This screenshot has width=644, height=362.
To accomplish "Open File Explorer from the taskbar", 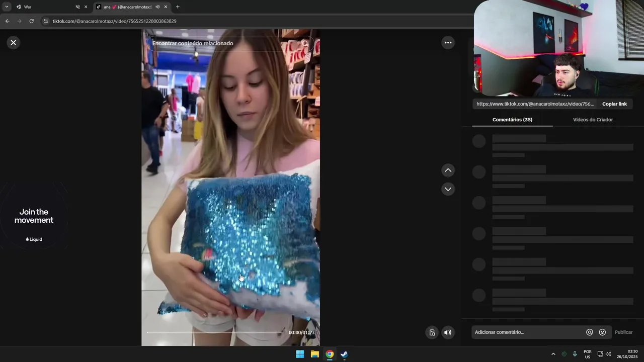I will (x=315, y=354).
